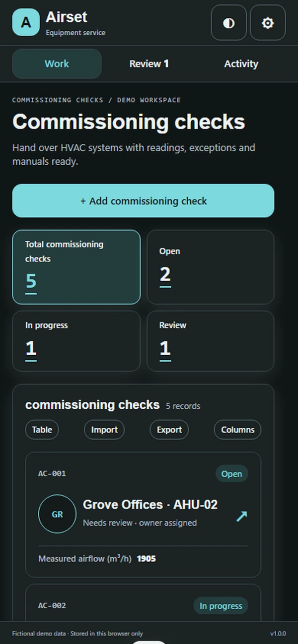Click the Airset app title
This screenshot has width=298, height=644.
coord(66,17)
